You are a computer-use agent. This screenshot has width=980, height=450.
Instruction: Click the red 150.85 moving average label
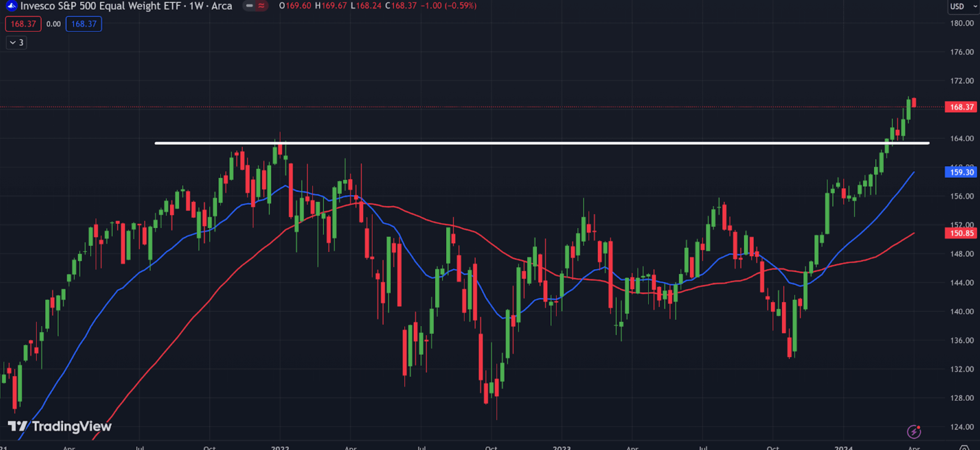point(961,233)
